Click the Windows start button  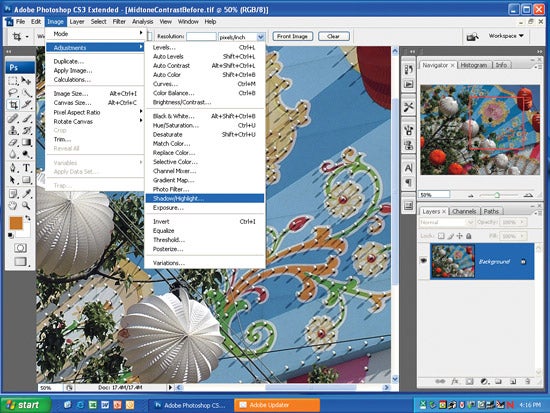coord(25,405)
